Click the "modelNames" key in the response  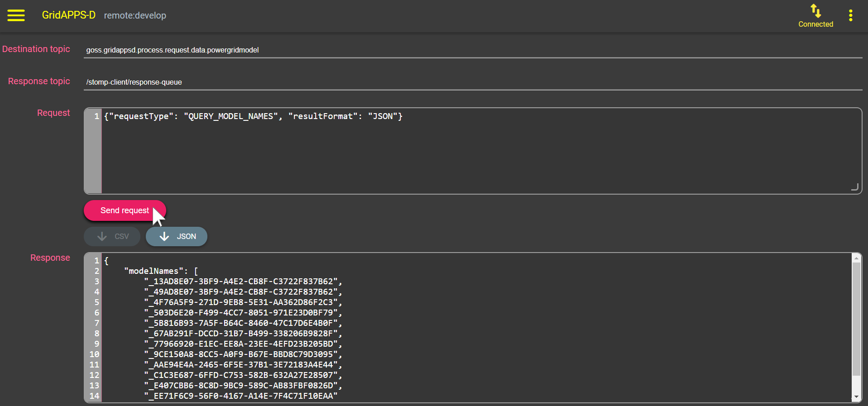click(153, 271)
